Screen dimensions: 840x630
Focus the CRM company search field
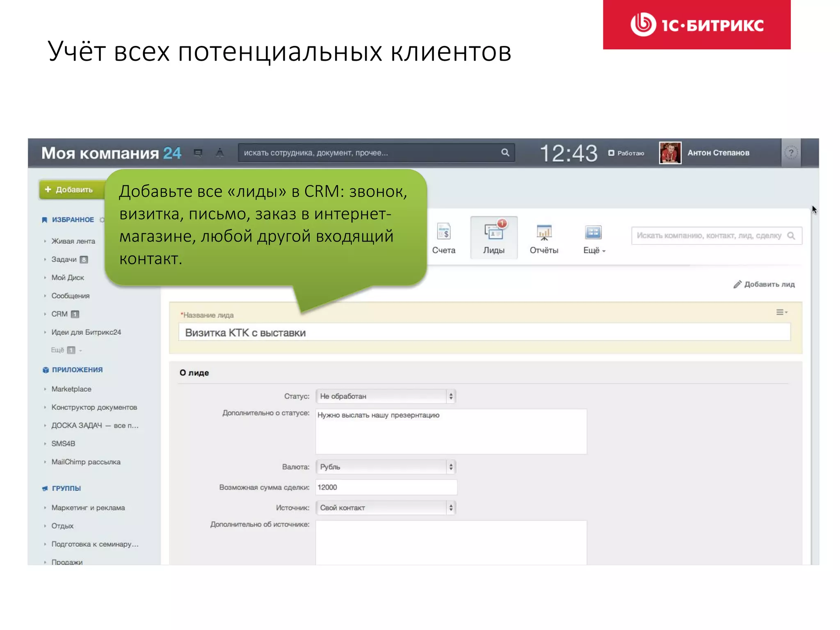(x=717, y=236)
